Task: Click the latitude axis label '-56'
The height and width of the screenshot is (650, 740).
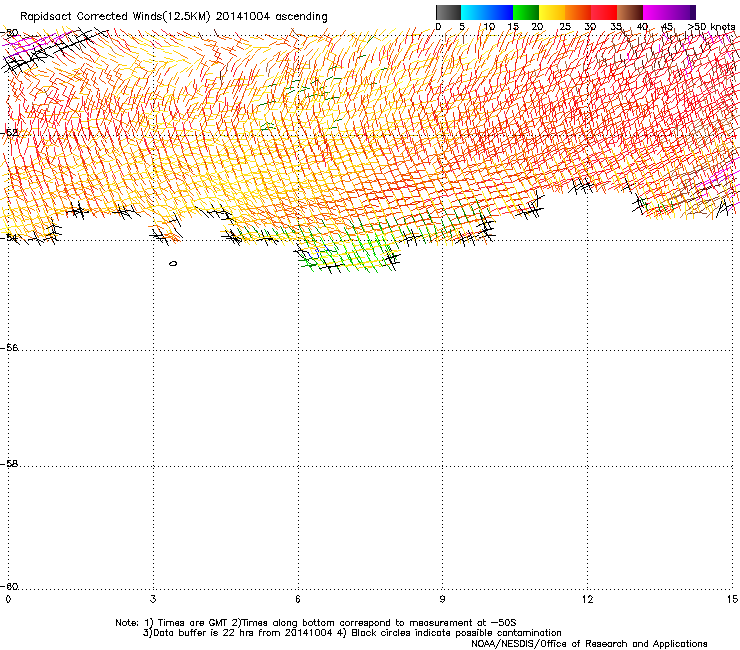Action: click(x=10, y=347)
